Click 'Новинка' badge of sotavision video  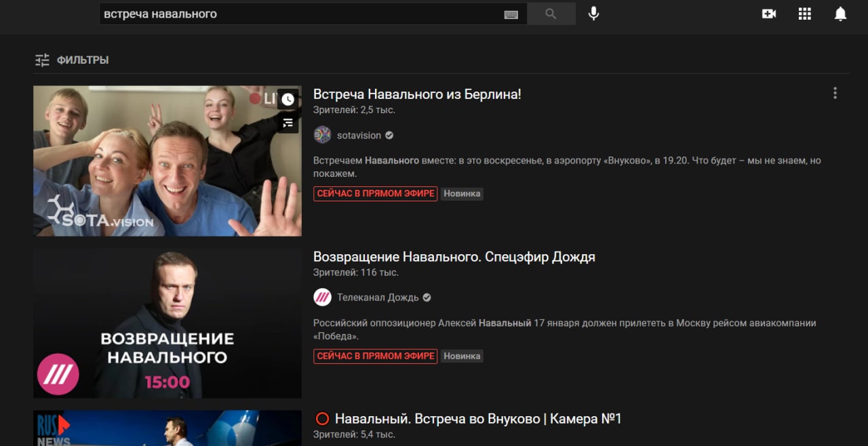coord(462,193)
